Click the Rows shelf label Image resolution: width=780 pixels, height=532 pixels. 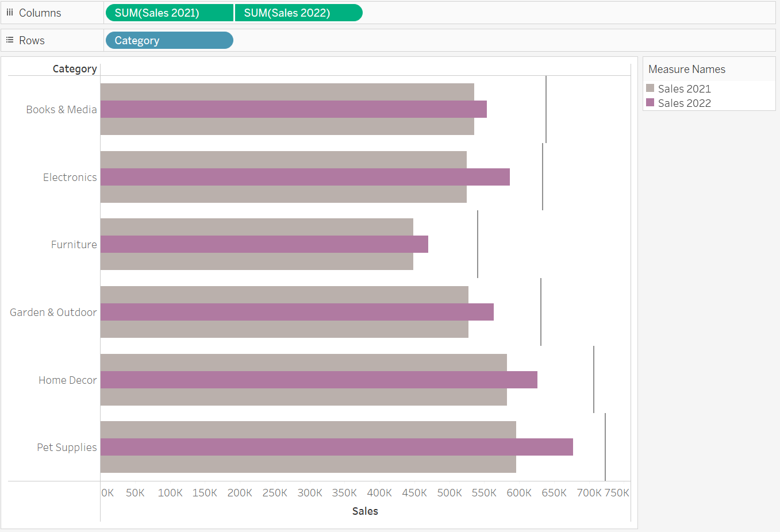point(32,40)
